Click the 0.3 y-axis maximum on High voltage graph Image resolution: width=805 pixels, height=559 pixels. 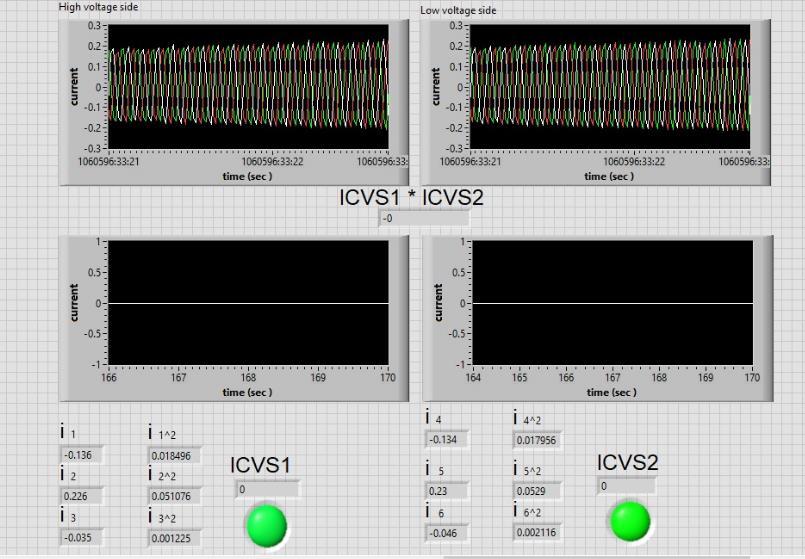click(x=94, y=26)
